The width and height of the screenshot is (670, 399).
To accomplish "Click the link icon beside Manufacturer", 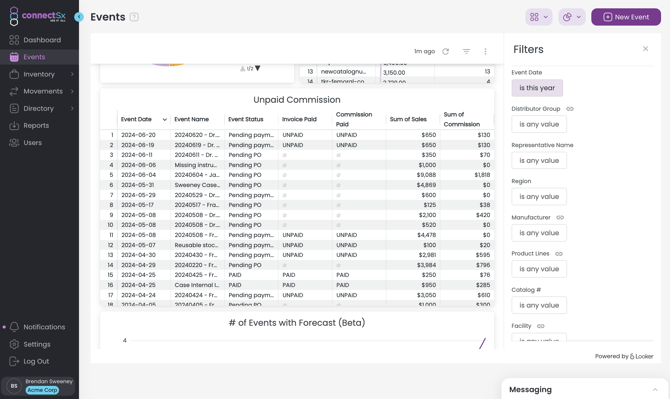I will (x=560, y=217).
